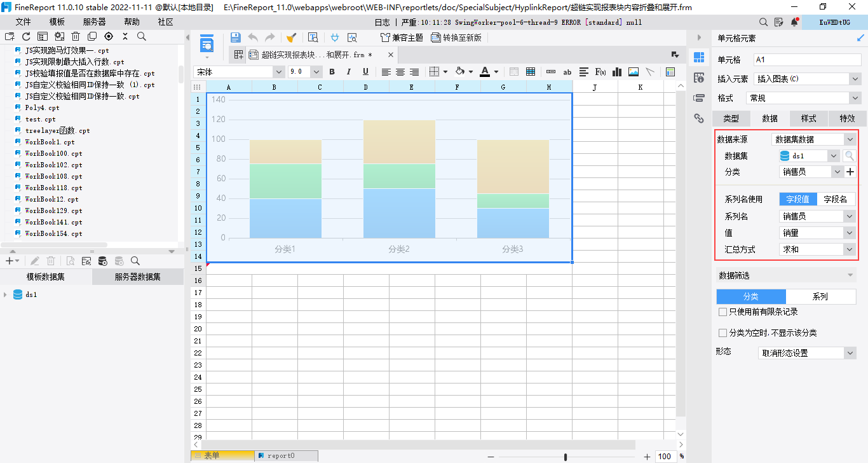Open the 模板 menu

(57, 22)
